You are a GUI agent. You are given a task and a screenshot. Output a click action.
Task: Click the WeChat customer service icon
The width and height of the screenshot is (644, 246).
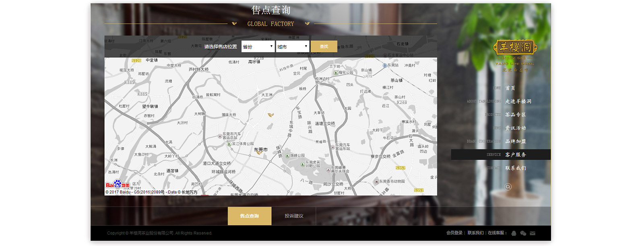(x=523, y=233)
